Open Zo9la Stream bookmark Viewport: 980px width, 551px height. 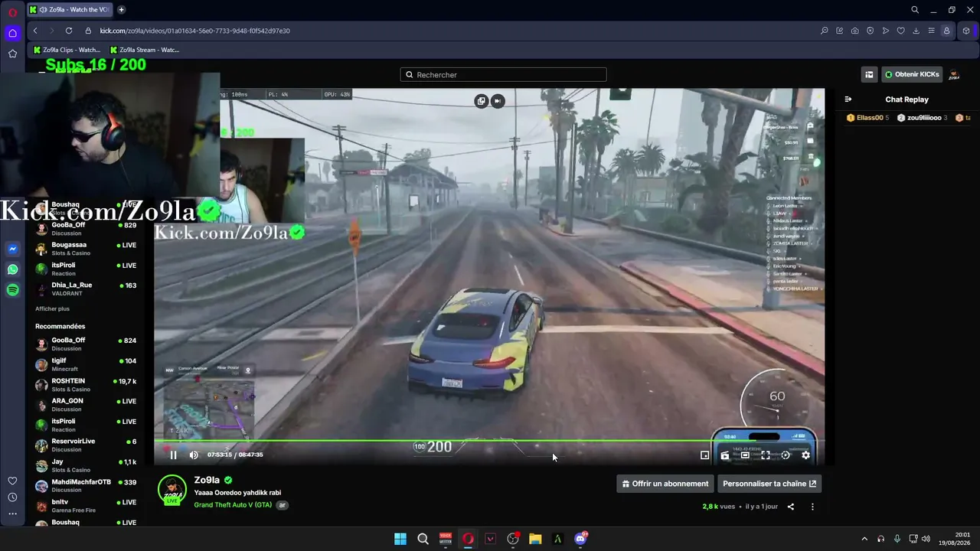click(145, 50)
